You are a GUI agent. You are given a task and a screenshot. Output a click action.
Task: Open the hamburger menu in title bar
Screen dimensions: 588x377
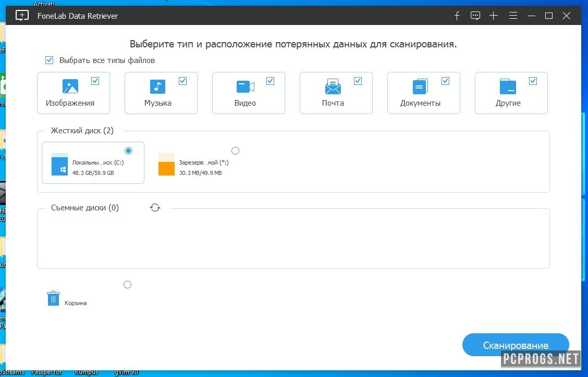click(513, 16)
